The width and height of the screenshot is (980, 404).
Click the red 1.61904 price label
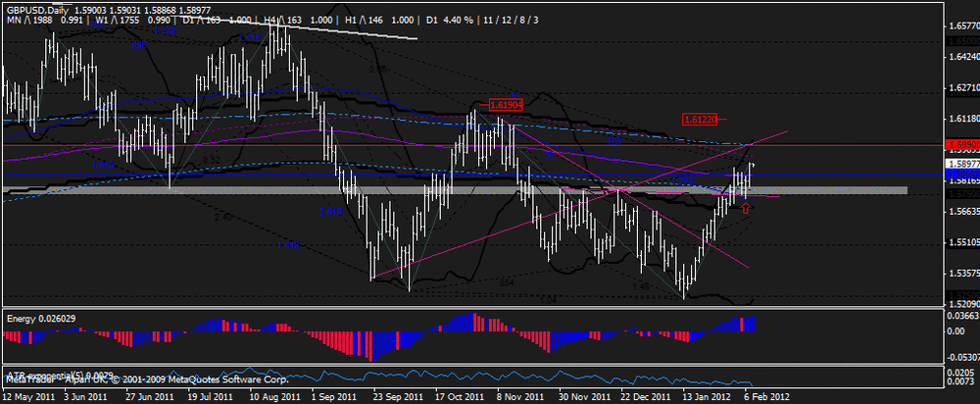tap(505, 105)
